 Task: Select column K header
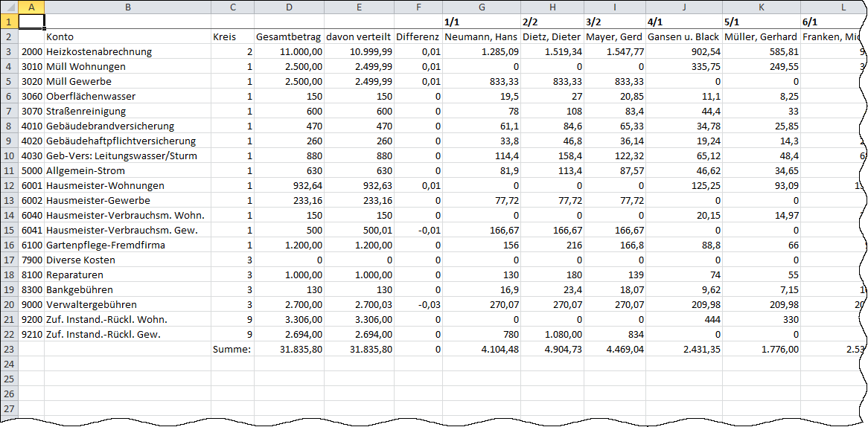point(762,7)
